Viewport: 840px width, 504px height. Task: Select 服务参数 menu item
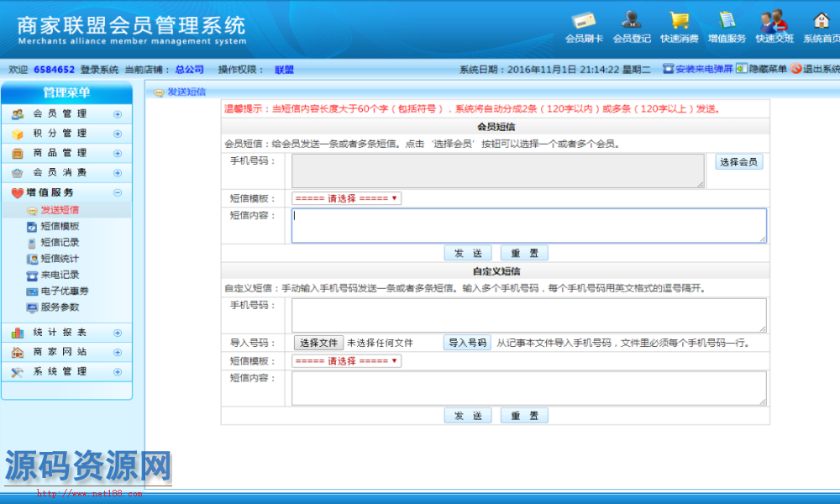tap(60, 307)
